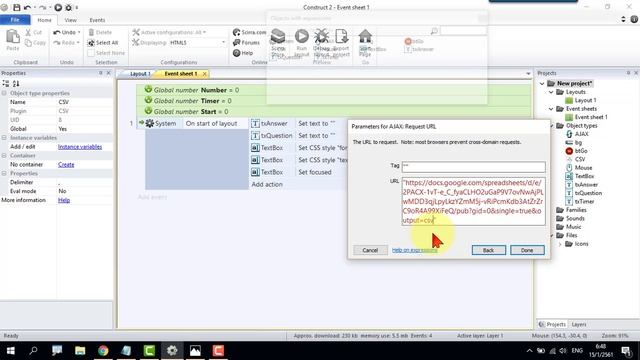640x360 pixels.
Task: Switch to the Home ribbon tab
Action: 44,20
